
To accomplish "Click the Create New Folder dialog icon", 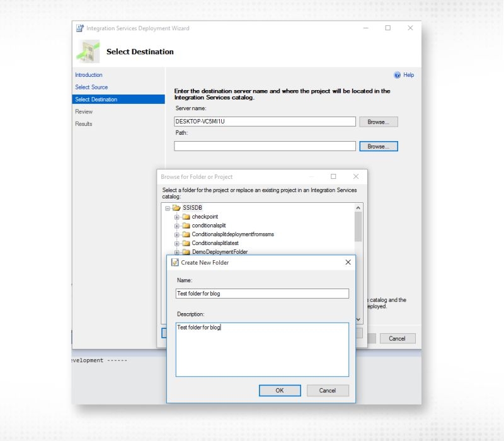I will point(176,263).
